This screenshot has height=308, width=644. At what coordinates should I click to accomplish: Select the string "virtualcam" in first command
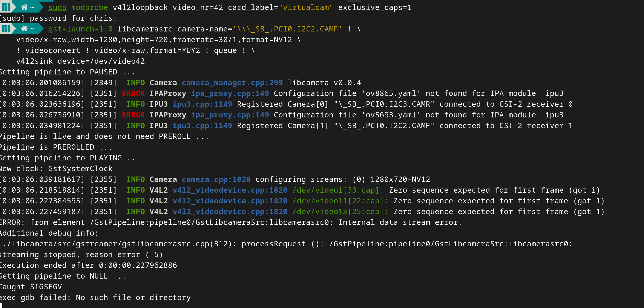coord(306,8)
